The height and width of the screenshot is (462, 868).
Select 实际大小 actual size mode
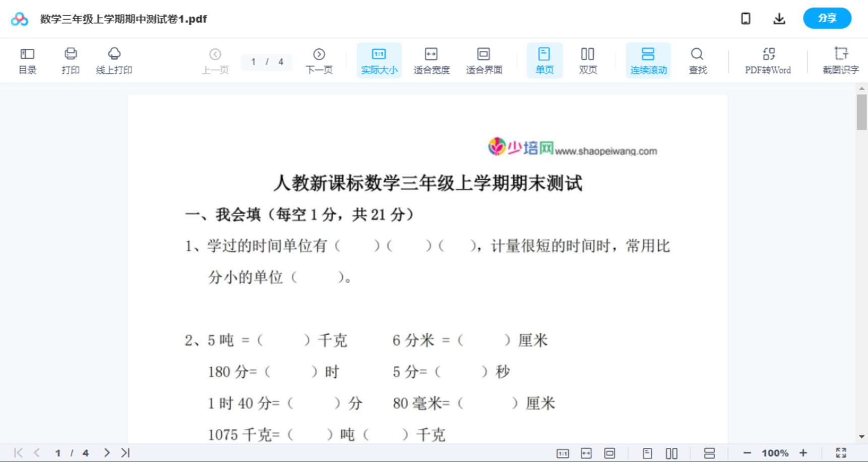pos(379,60)
